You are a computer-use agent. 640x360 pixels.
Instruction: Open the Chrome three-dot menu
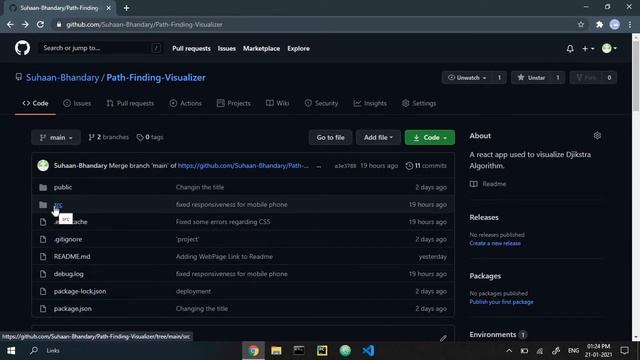click(630, 24)
